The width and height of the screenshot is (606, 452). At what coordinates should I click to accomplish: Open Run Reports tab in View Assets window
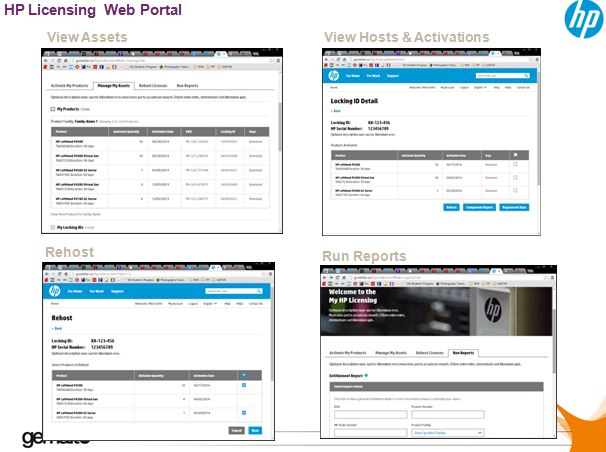[187, 85]
